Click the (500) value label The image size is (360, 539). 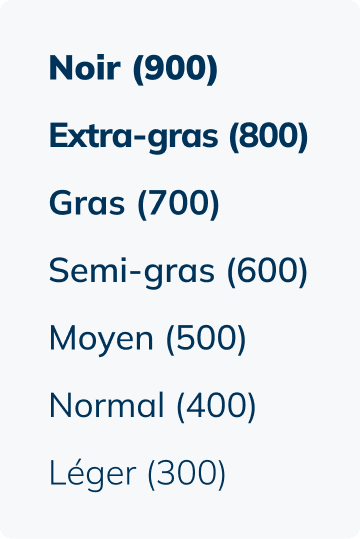tap(206, 339)
